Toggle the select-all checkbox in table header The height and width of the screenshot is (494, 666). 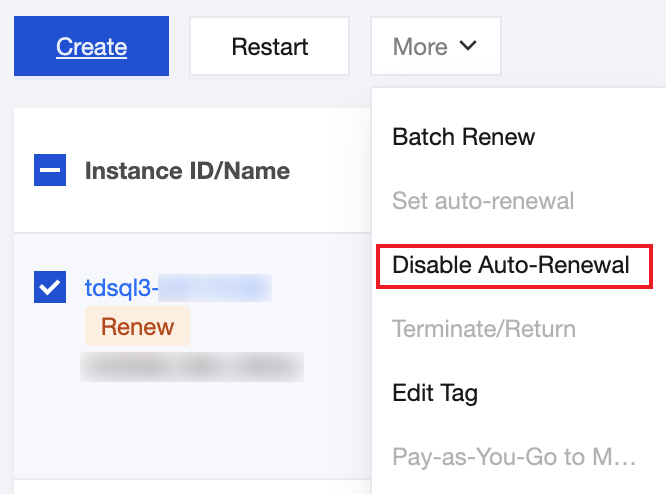point(50,171)
